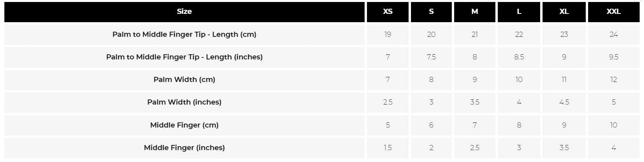The width and height of the screenshot is (644, 162).
Task: Select Palm to Middle Finger Tip (inches) row label
Action: click(x=184, y=57)
